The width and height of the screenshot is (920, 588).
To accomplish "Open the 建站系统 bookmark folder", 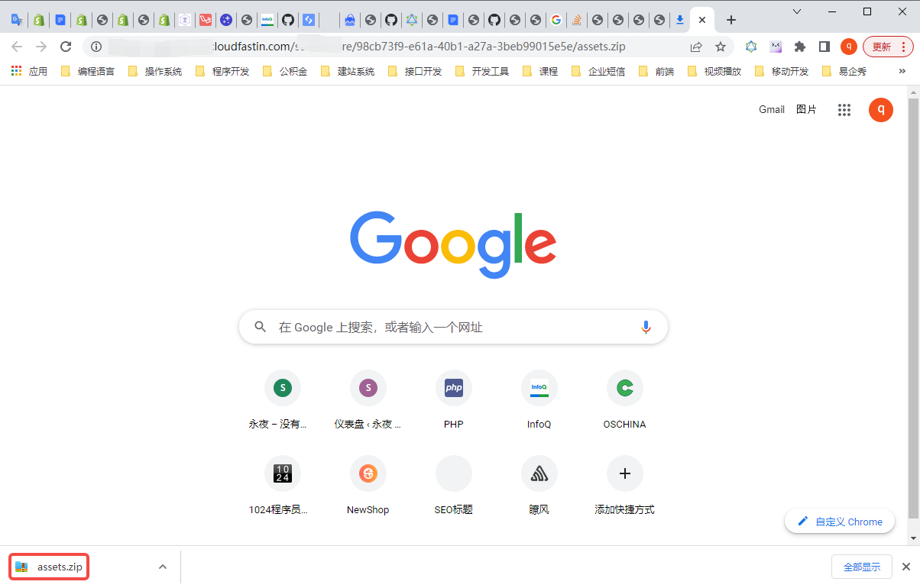I will 348,71.
